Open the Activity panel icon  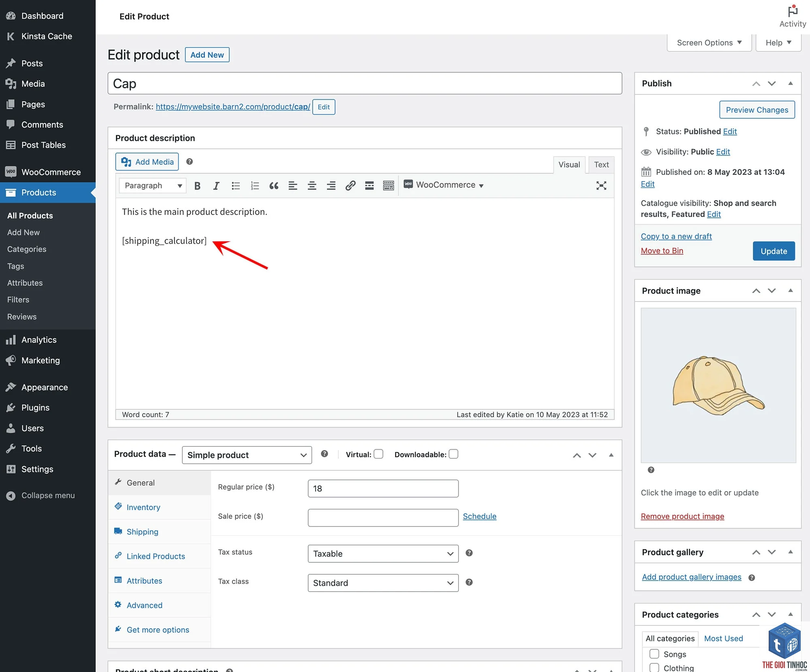pyautogui.click(x=793, y=17)
